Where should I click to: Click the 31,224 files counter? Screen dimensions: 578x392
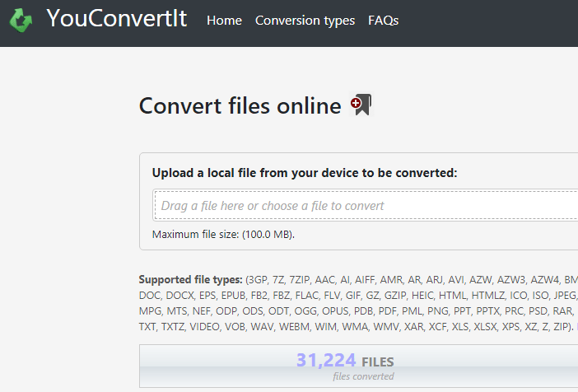coord(345,360)
